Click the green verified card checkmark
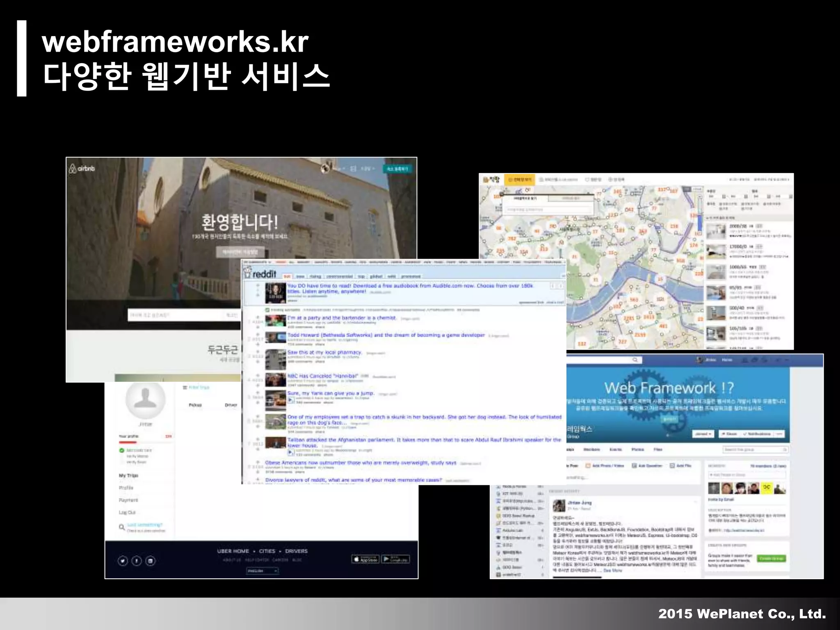 pyautogui.click(x=121, y=450)
